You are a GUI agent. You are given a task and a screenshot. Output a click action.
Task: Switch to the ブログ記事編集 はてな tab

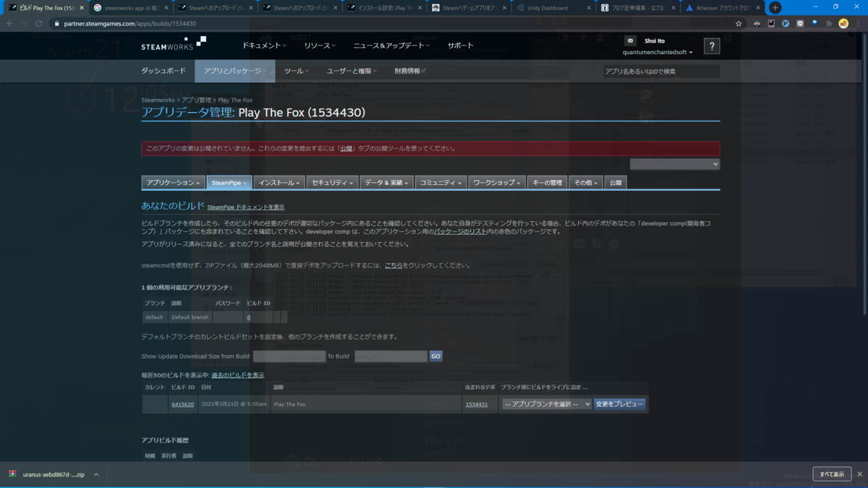639,8
